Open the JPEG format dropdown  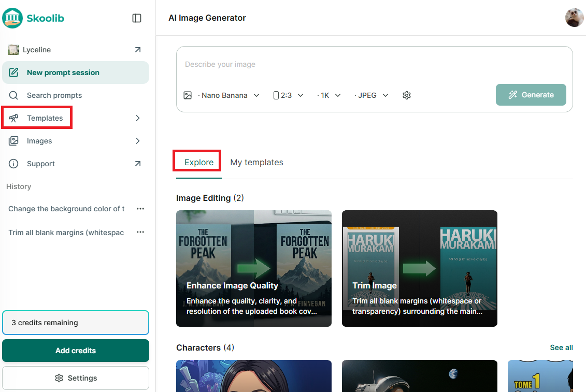point(371,95)
